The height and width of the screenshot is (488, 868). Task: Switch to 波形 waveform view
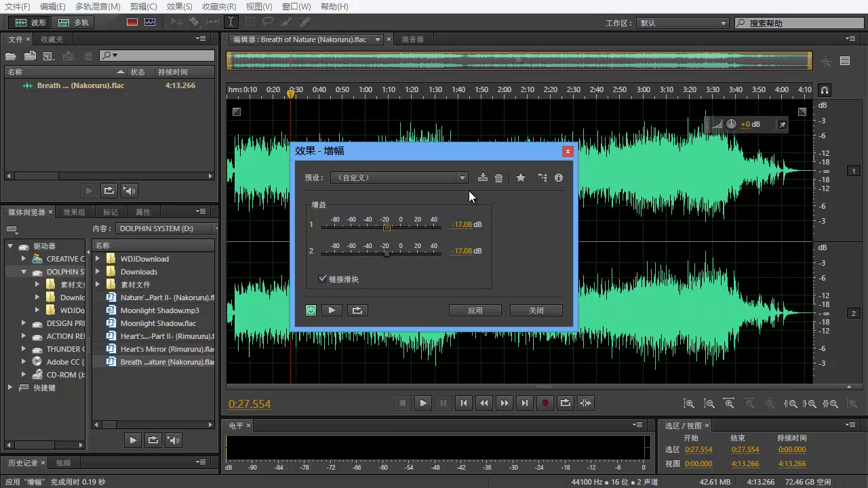[31, 22]
